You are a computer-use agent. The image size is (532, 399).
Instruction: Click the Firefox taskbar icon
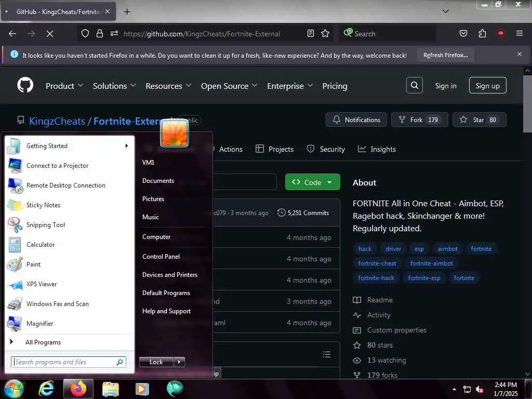point(78,389)
